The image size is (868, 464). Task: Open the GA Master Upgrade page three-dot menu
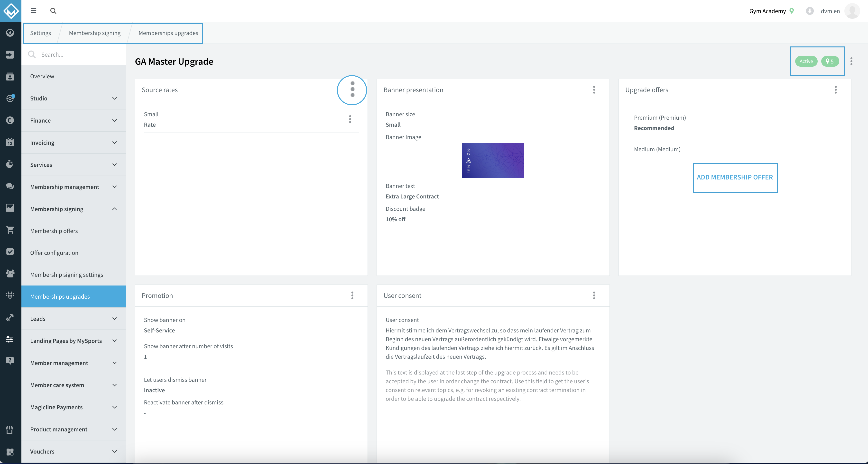coord(851,61)
